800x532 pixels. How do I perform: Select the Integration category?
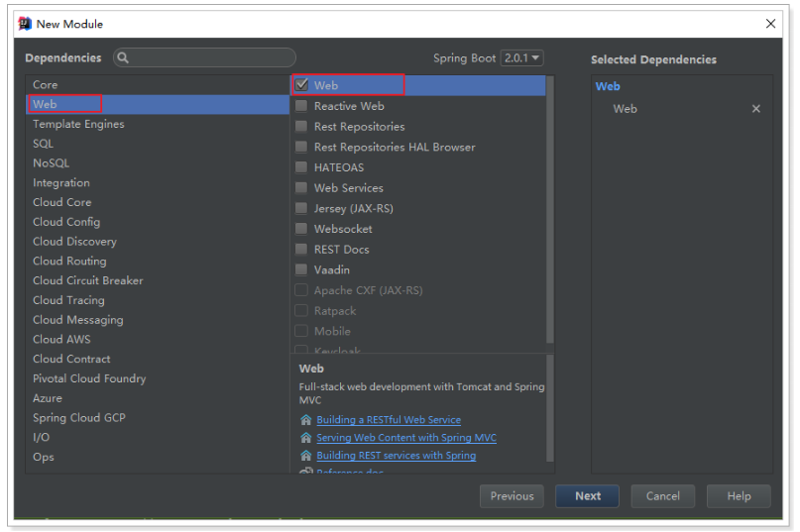pos(158,182)
